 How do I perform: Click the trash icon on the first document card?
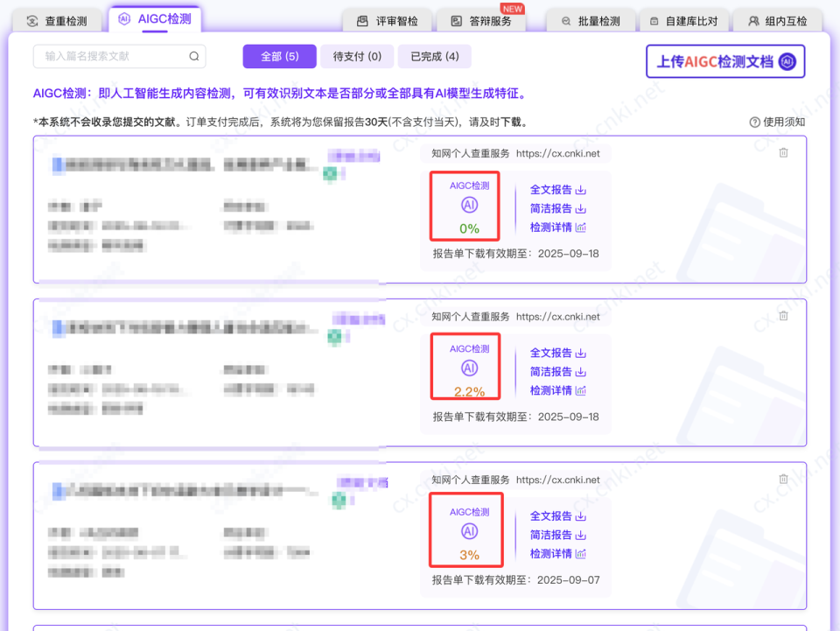(x=783, y=152)
